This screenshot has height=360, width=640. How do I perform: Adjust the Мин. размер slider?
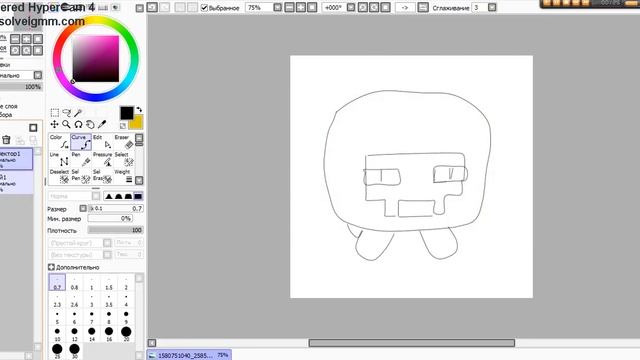tap(109, 218)
